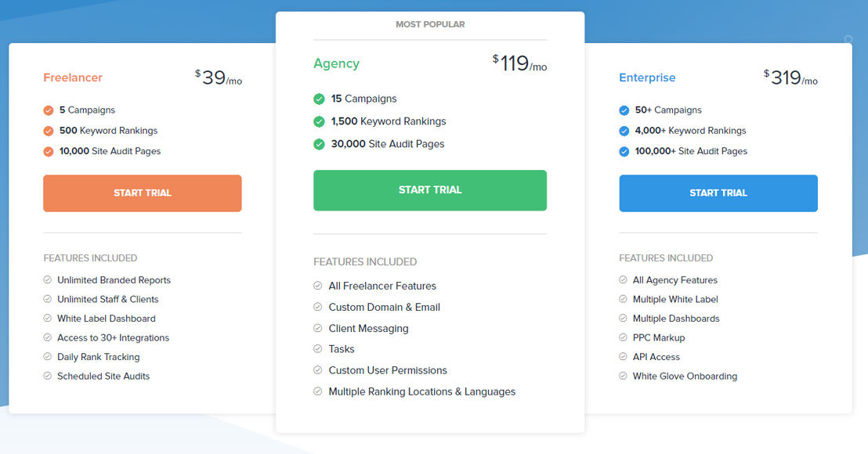Click 'Scheduled Site Audits' feature text
Viewport: 868px width, 454px height.
(x=103, y=376)
